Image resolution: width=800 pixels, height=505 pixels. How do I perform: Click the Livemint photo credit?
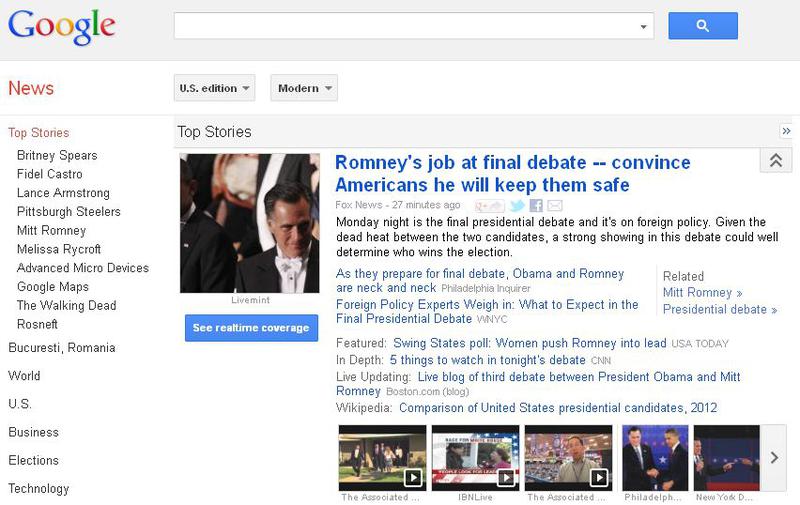(250, 300)
